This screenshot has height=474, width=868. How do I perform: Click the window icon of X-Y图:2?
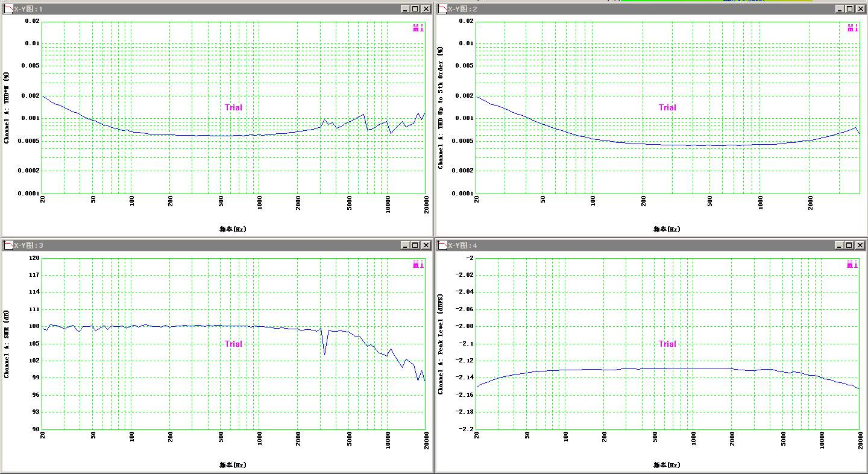click(442, 8)
